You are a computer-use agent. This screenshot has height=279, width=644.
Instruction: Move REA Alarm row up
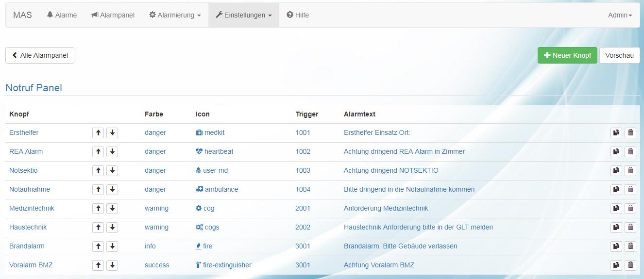pyautogui.click(x=98, y=152)
